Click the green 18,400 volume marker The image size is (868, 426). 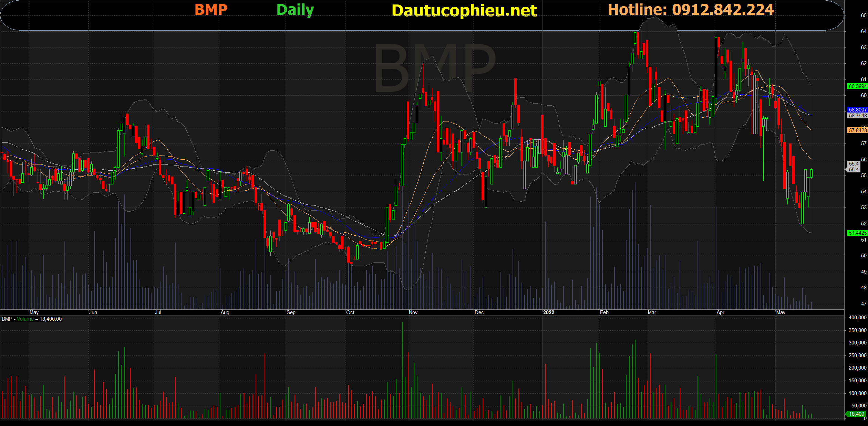(856, 414)
